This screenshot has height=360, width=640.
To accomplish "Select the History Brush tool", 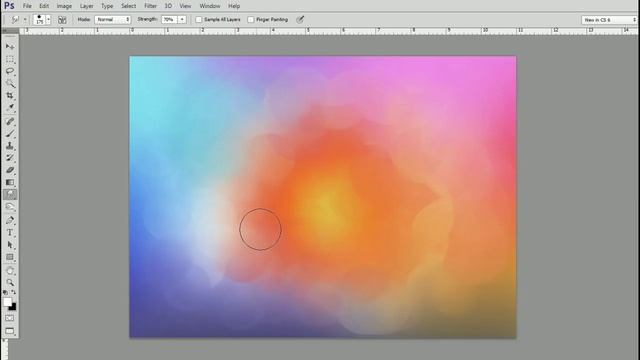I will click(10, 158).
